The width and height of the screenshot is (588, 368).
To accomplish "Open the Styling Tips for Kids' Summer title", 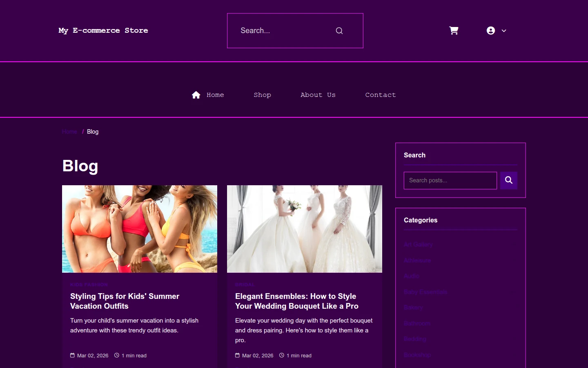I will point(125,301).
